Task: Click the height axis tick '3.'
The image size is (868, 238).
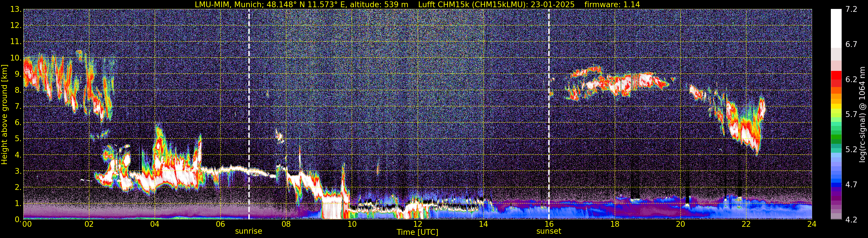Action: pyautogui.click(x=18, y=171)
